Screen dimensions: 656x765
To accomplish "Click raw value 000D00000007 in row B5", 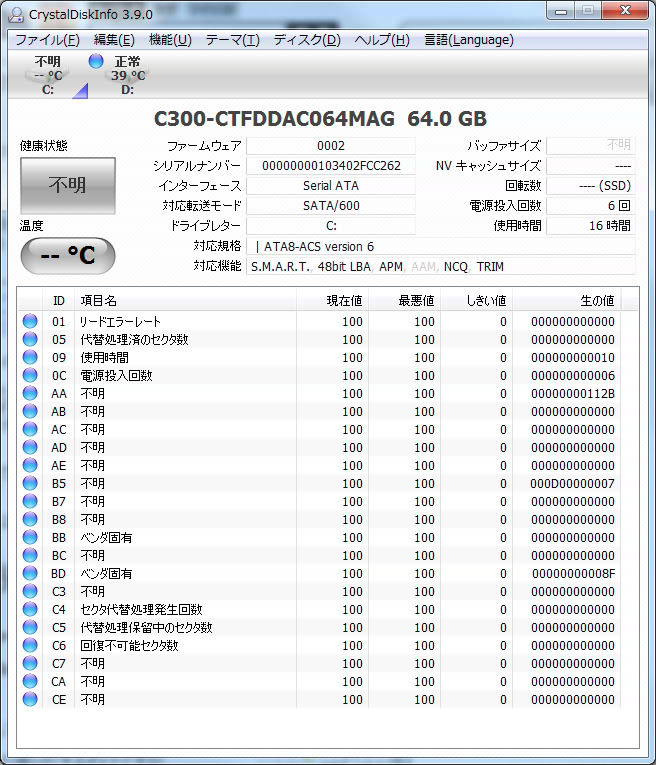I will [x=573, y=483].
